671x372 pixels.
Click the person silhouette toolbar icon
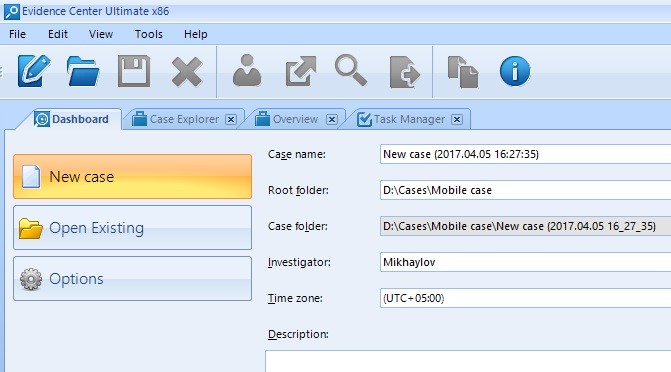click(247, 71)
